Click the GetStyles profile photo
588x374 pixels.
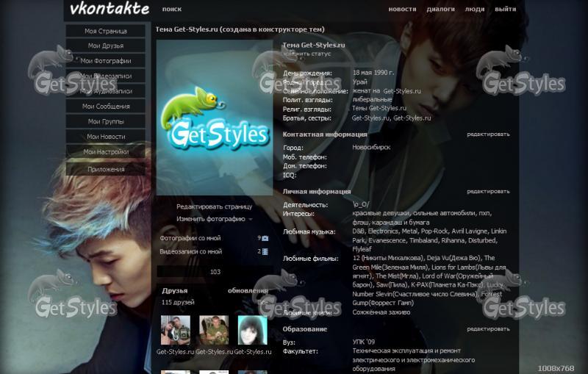[215, 118]
